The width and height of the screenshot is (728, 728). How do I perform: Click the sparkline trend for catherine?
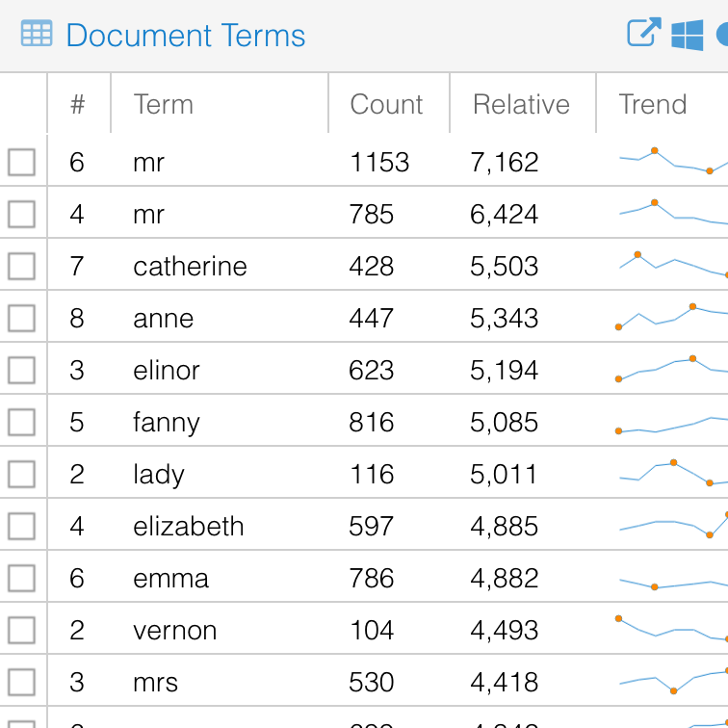[x=672, y=265]
